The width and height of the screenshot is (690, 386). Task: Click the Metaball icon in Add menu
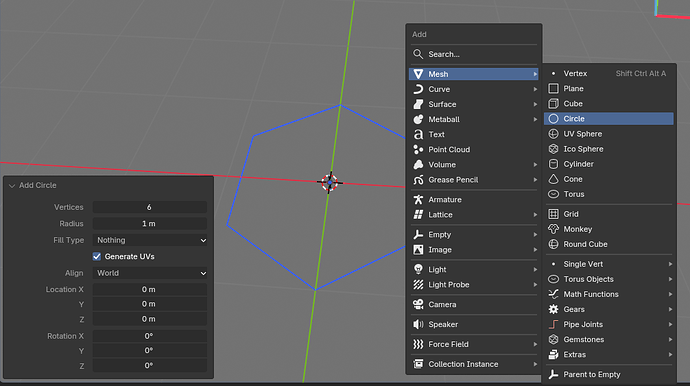tap(418, 119)
